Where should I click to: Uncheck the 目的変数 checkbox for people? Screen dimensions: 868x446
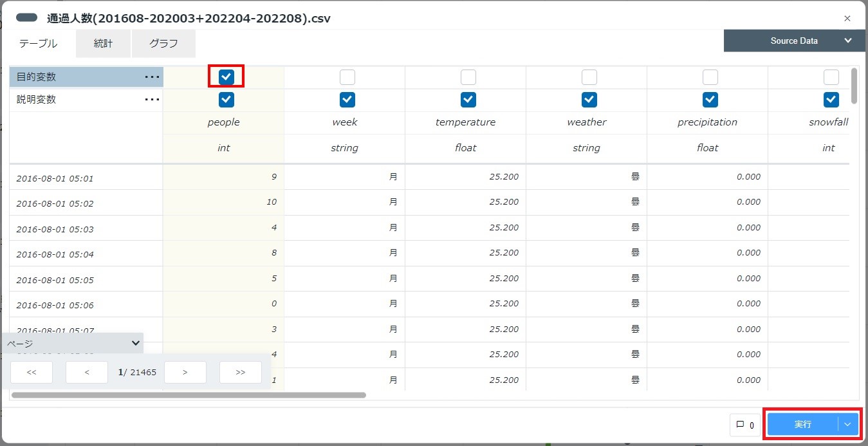(226, 77)
